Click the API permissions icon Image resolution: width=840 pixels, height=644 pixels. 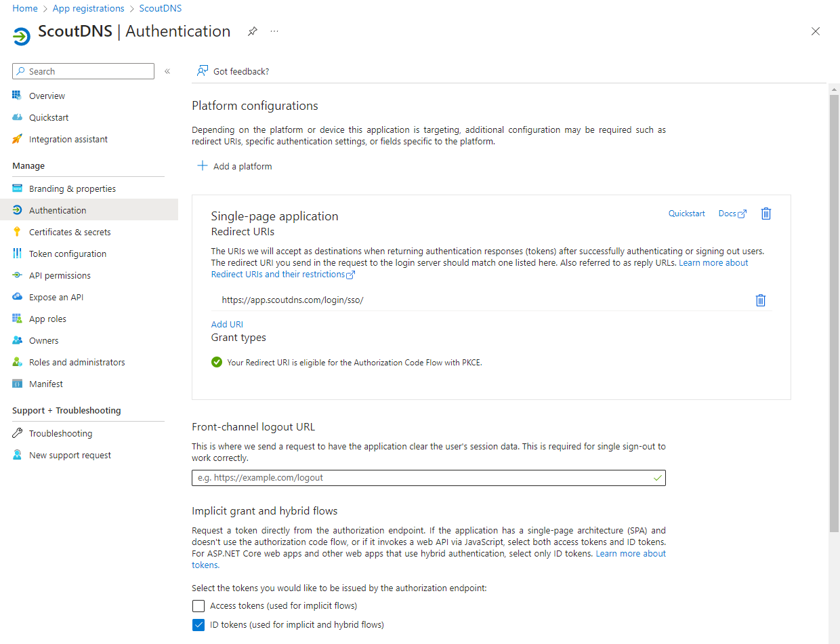tap(17, 275)
